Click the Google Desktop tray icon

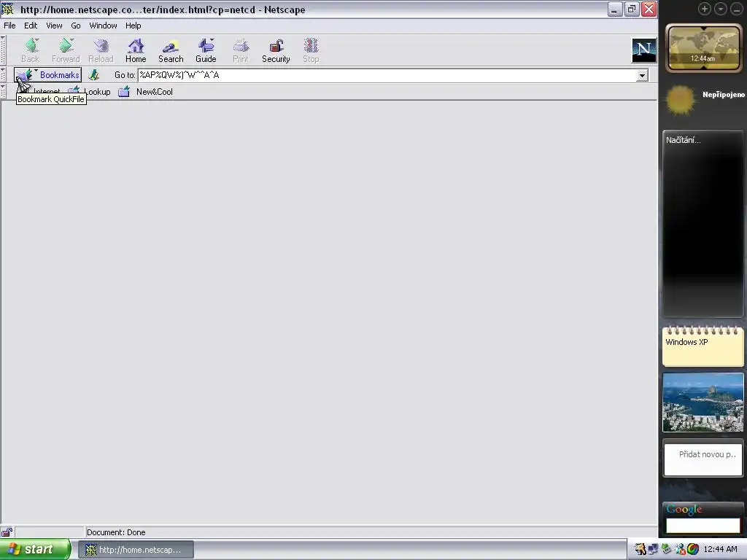click(693, 549)
